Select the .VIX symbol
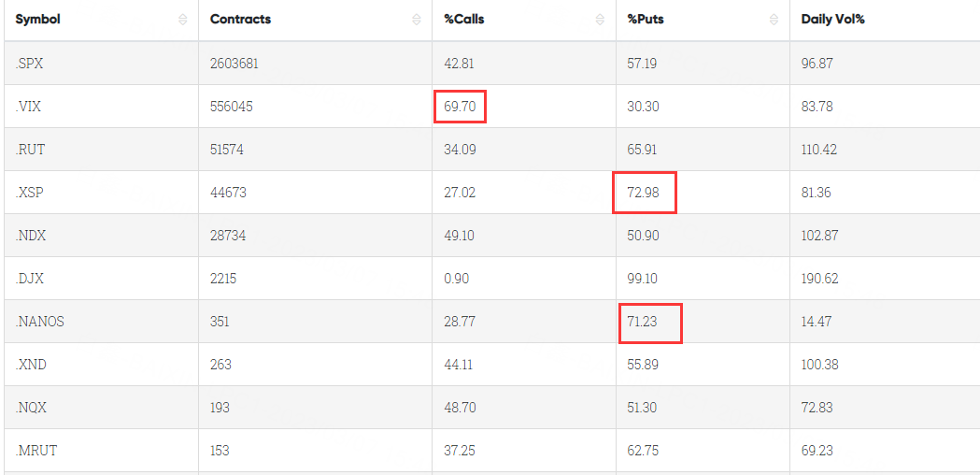Viewport: 980px width, 475px height. [x=28, y=107]
